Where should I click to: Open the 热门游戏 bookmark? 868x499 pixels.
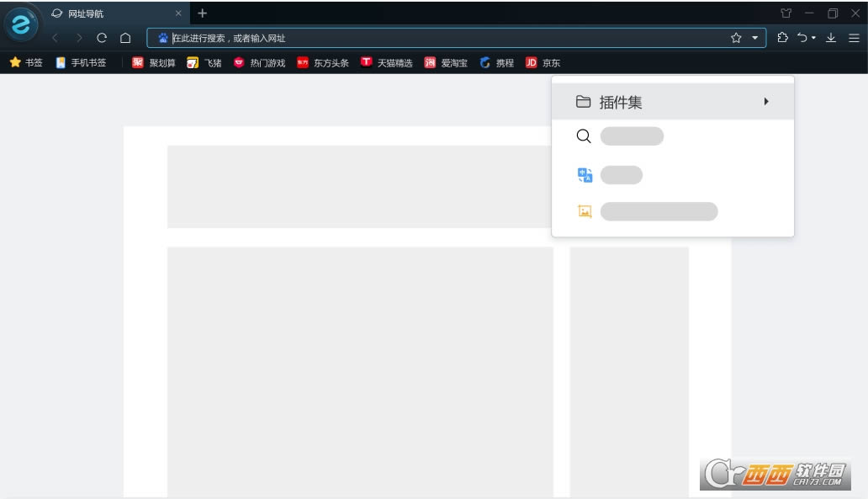(x=259, y=63)
